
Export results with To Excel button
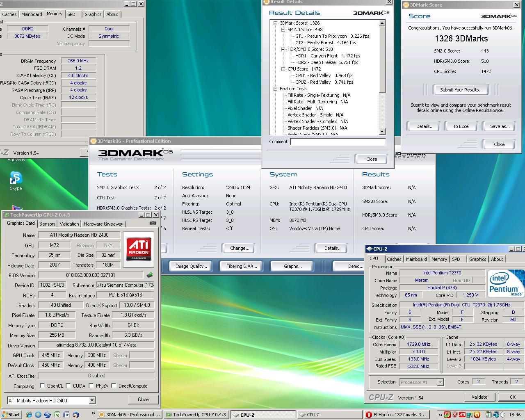click(461, 126)
